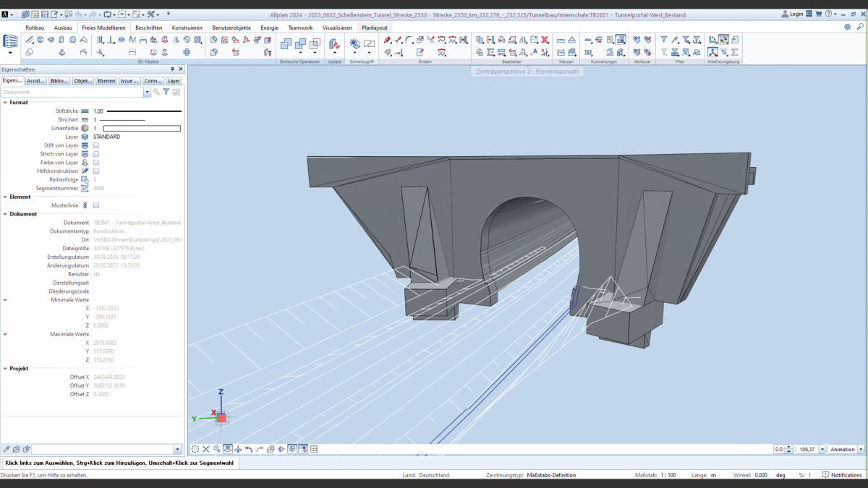The width and height of the screenshot is (868, 488).
Task: Click the Stiftdicke line thickness field
Action: (x=137, y=111)
